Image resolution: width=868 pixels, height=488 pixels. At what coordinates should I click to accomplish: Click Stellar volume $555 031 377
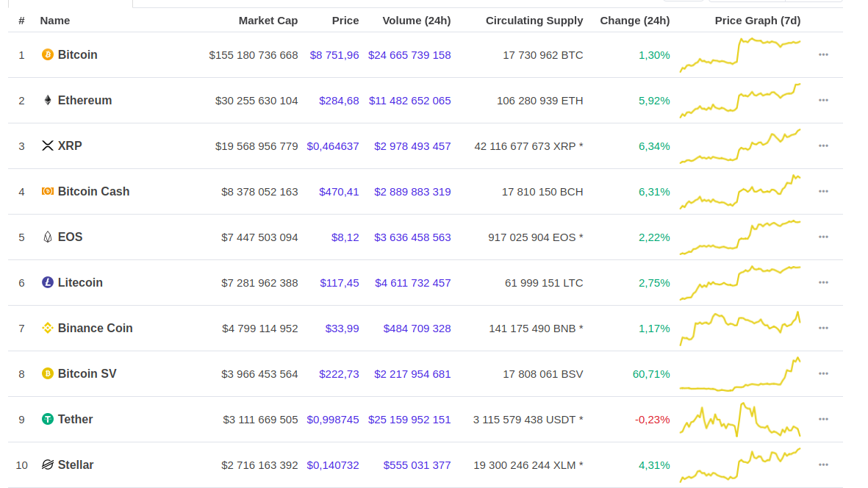417,465
